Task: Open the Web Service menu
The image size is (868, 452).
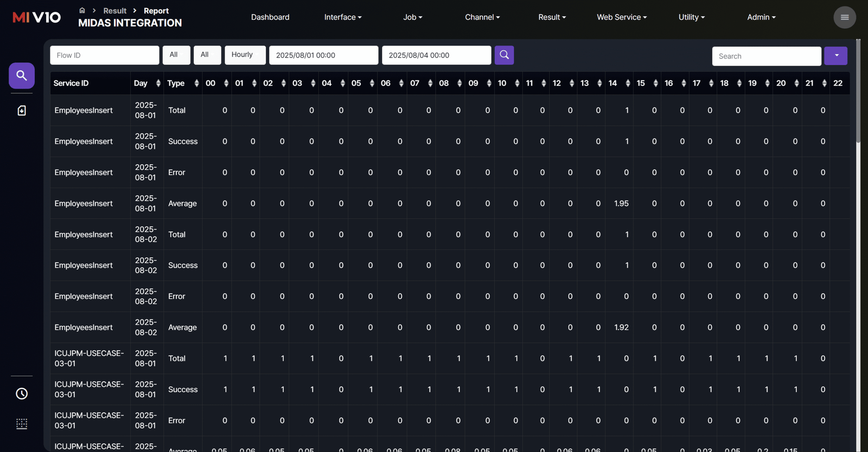Action: [621, 17]
